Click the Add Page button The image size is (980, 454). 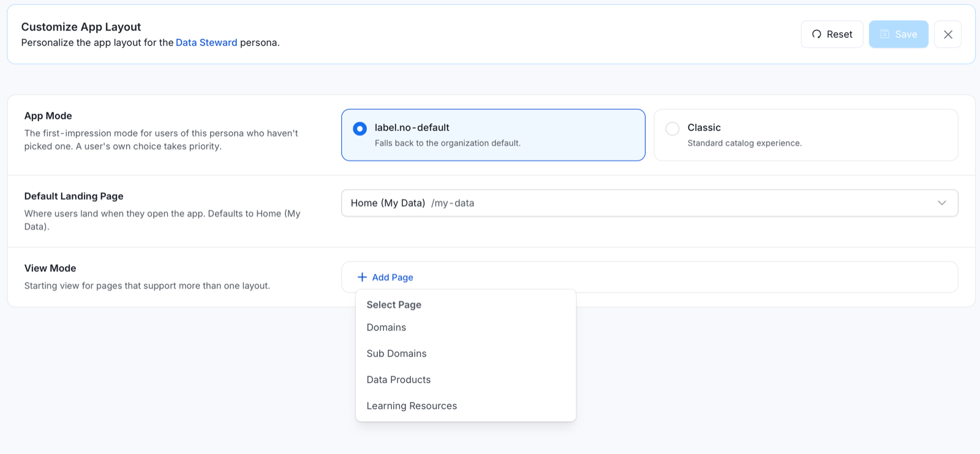tap(385, 277)
